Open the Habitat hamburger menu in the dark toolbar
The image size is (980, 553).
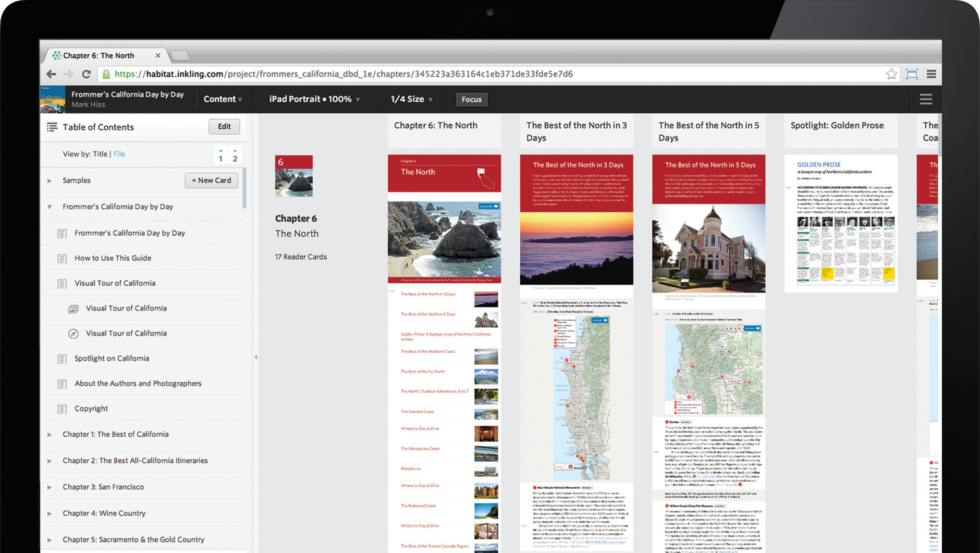[926, 99]
